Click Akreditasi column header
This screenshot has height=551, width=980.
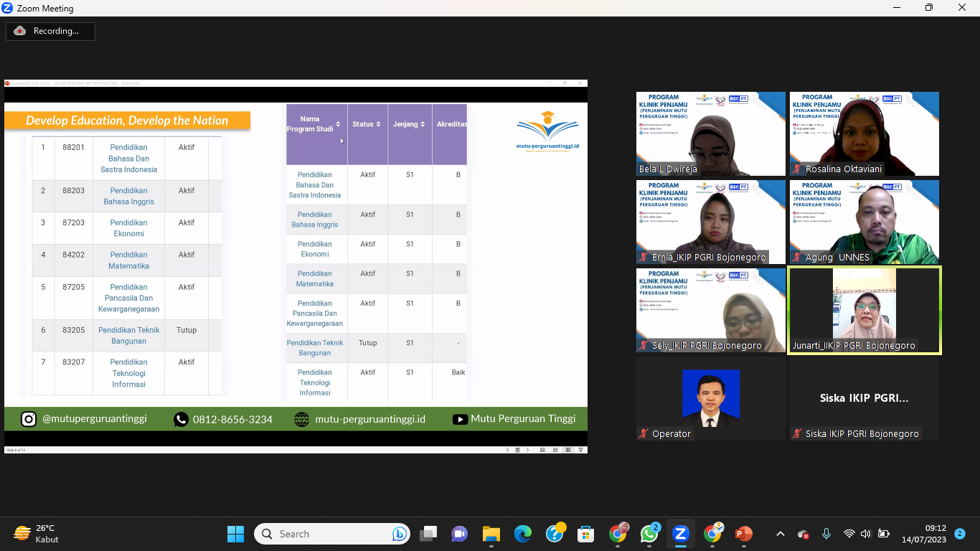pos(451,125)
